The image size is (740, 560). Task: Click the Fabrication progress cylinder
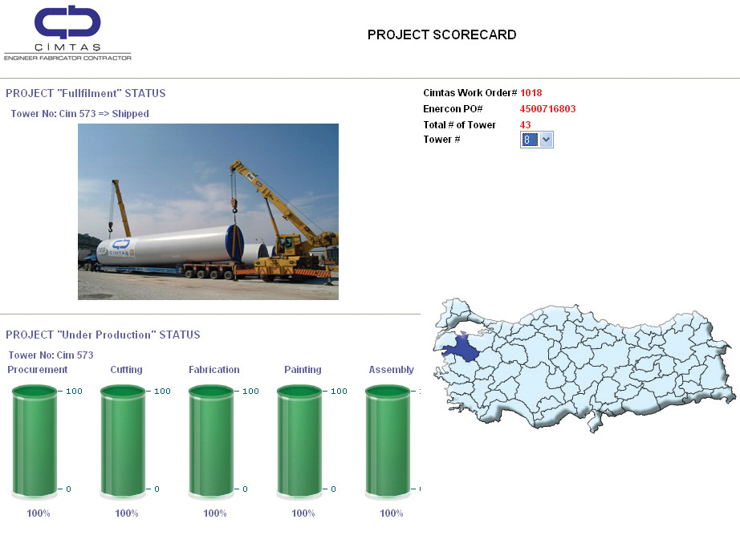click(211, 441)
